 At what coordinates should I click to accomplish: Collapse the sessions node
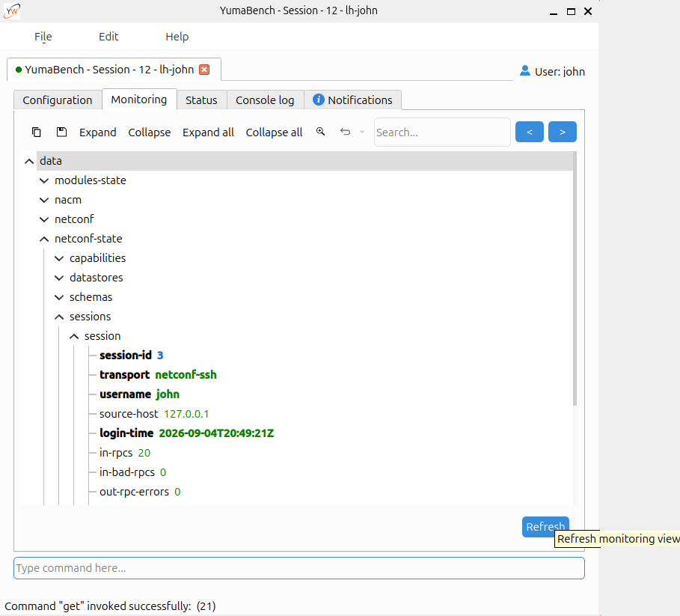click(x=59, y=317)
